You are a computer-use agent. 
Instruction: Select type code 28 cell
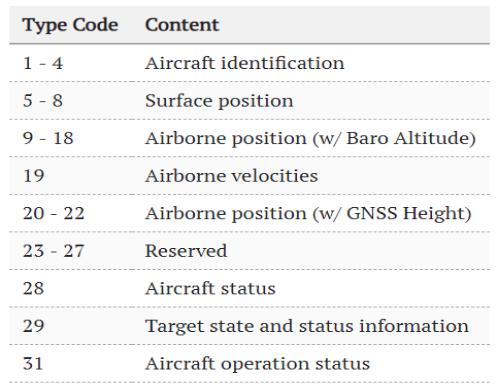pos(33,288)
